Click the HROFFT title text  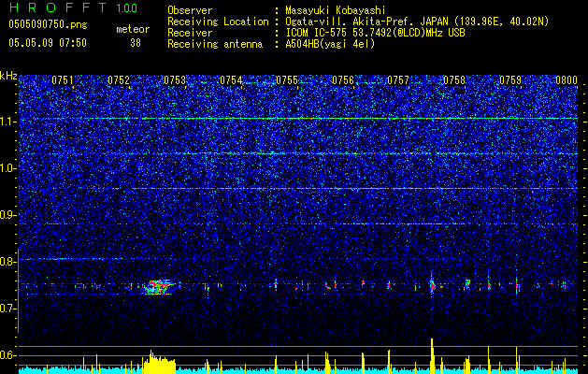58,7
